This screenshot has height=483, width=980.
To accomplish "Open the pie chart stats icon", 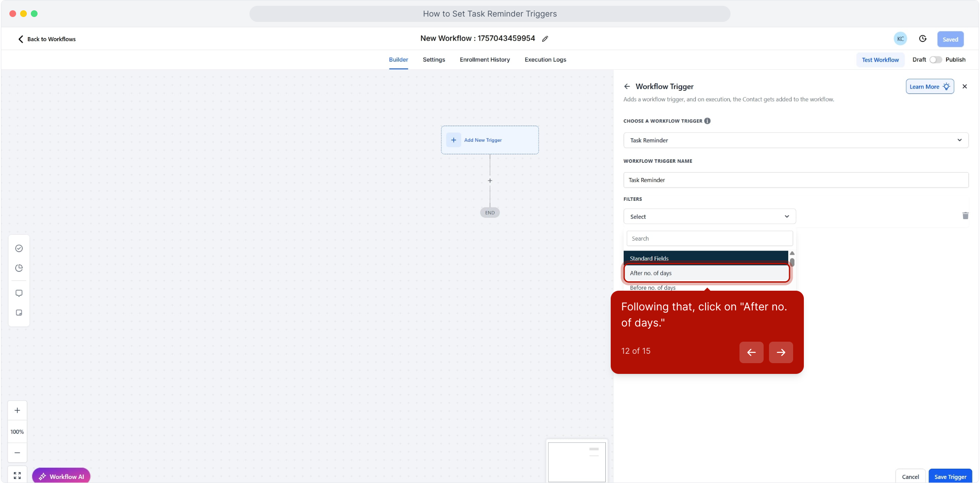I will [x=19, y=268].
